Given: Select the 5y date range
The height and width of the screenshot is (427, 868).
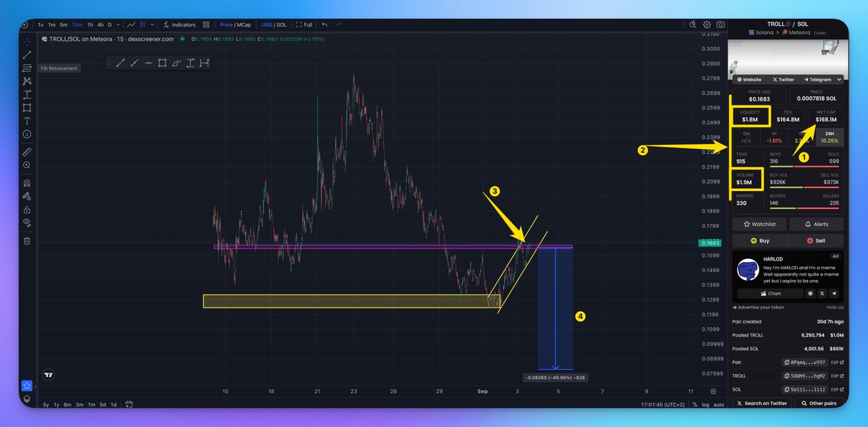Looking at the screenshot, I should pos(46,405).
